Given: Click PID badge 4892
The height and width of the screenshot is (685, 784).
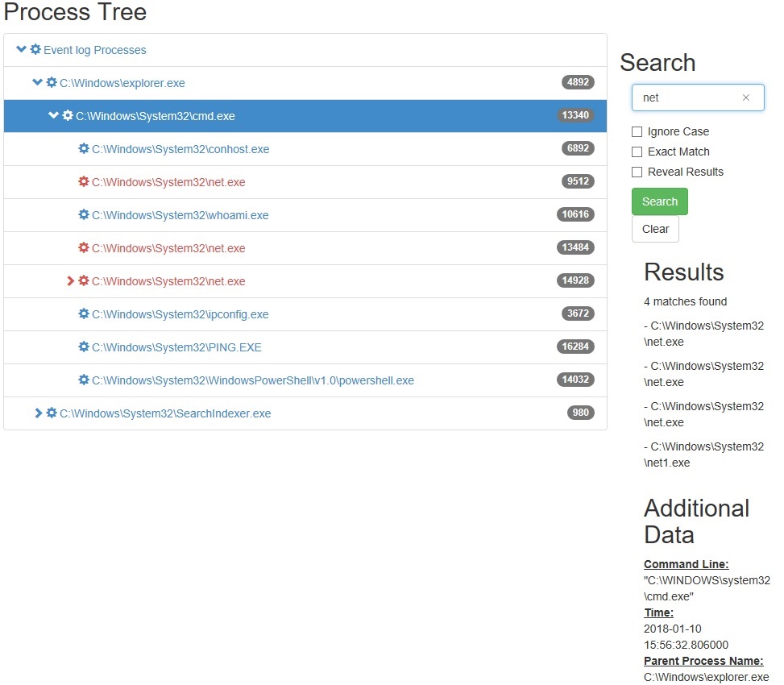Looking at the screenshot, I should 578,82.
